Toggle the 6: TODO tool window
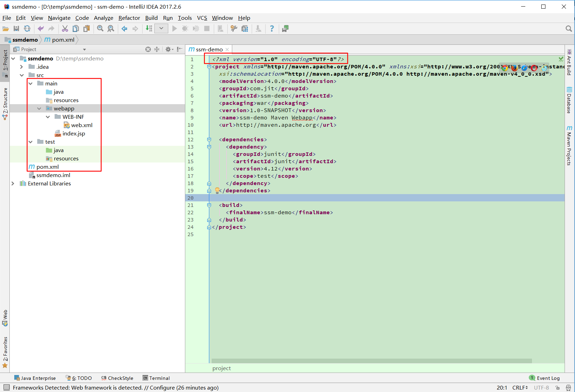Screen dimensions: 575x392 tap(79, 378)
